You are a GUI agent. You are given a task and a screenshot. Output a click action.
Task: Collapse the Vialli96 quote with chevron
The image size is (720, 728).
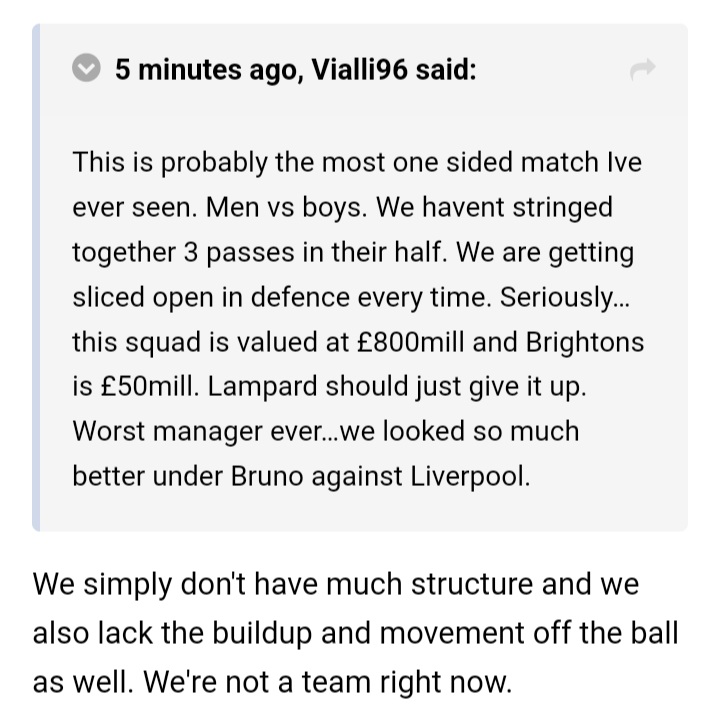coord(86,68)
